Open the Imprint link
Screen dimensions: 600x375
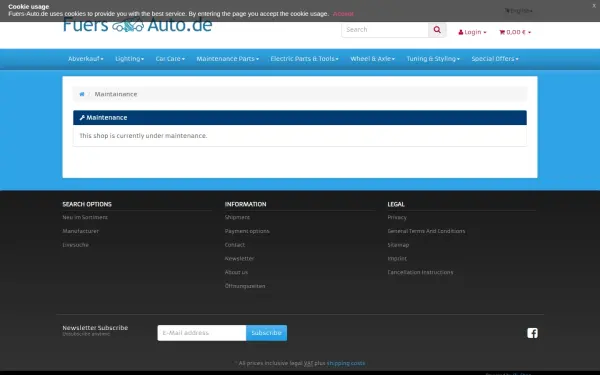[397, 259]
